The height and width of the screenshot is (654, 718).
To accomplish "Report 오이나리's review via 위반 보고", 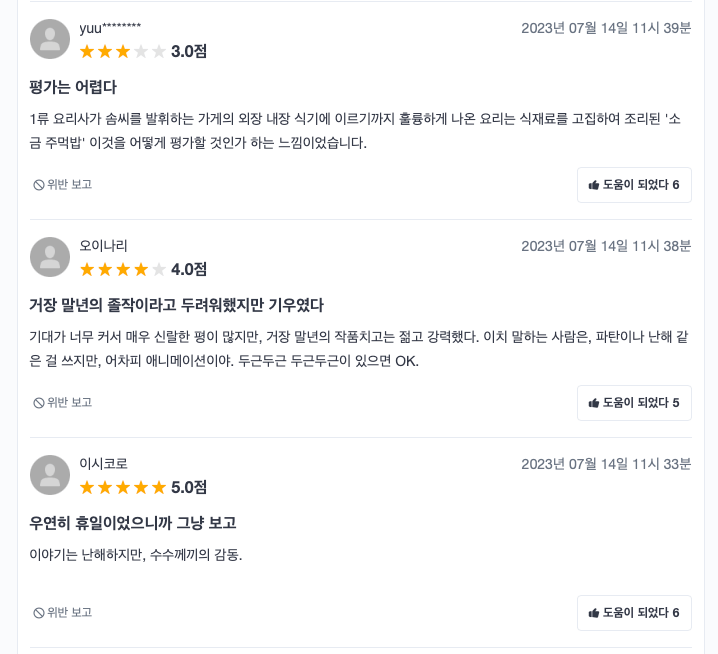I will [62, 403].
